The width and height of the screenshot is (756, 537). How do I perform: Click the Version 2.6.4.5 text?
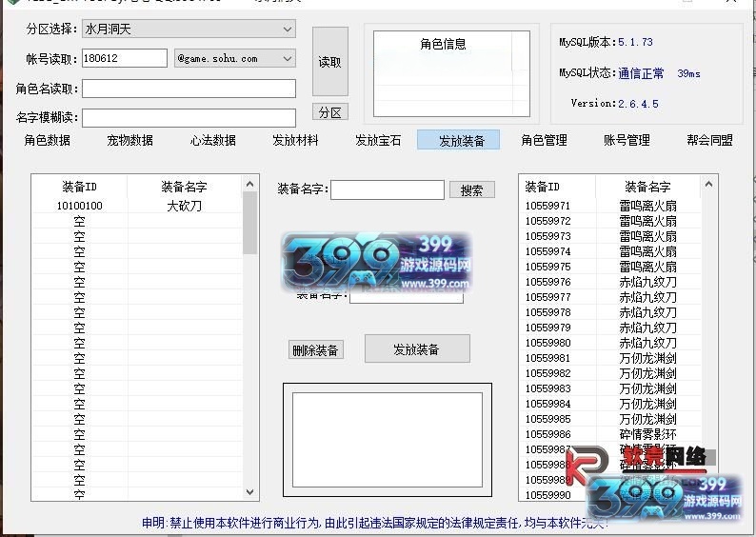pyautogui.click(x=614, y=103)
